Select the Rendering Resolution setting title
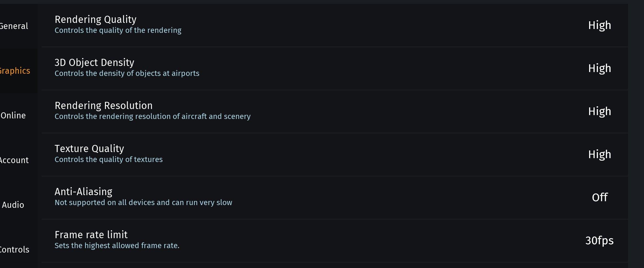Image resolution: width=644 pixels, height=268 pixels. (x=103, y=106)
